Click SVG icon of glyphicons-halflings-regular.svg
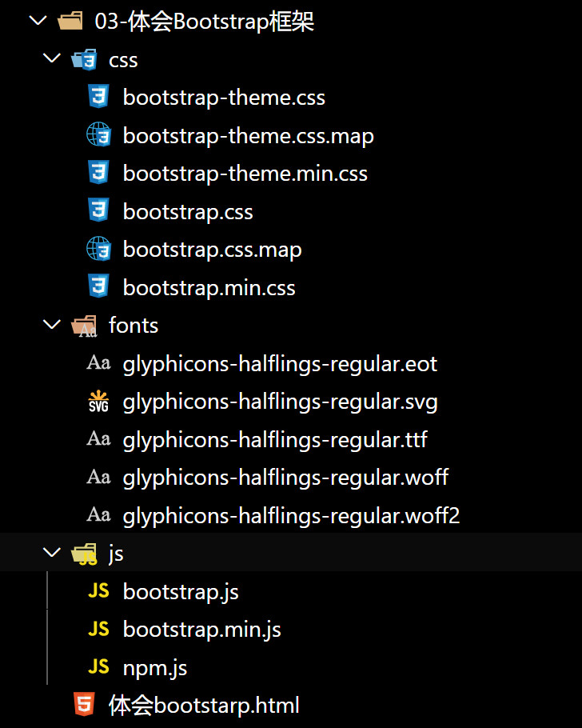 click(98, 401)
